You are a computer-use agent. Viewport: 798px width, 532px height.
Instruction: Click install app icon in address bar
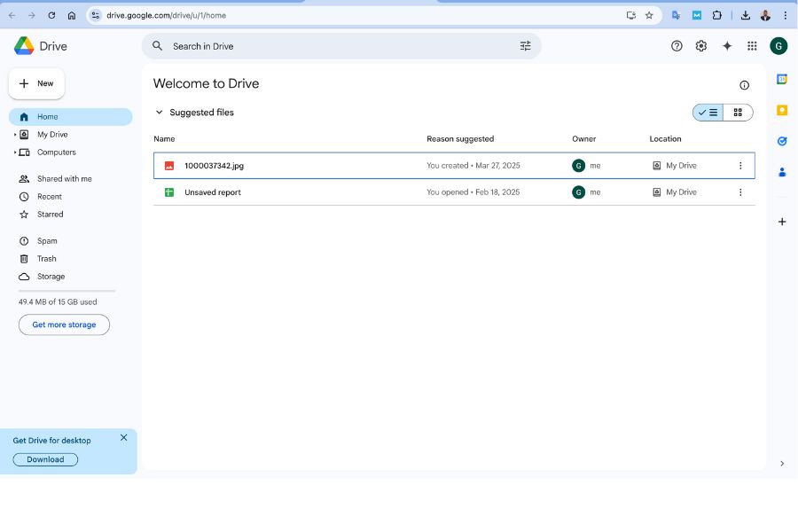(631, 15)
